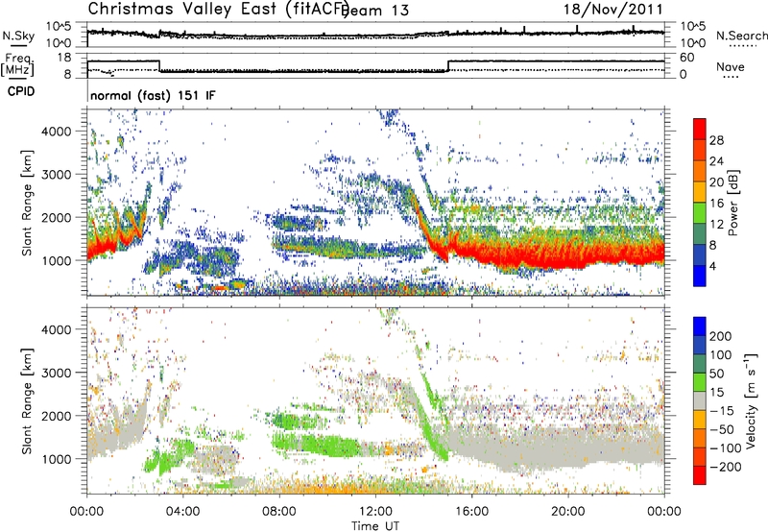Select the 'Freq. [MHz]' label
Viewport: 768px width, 532px height.
tap(17, 64)
